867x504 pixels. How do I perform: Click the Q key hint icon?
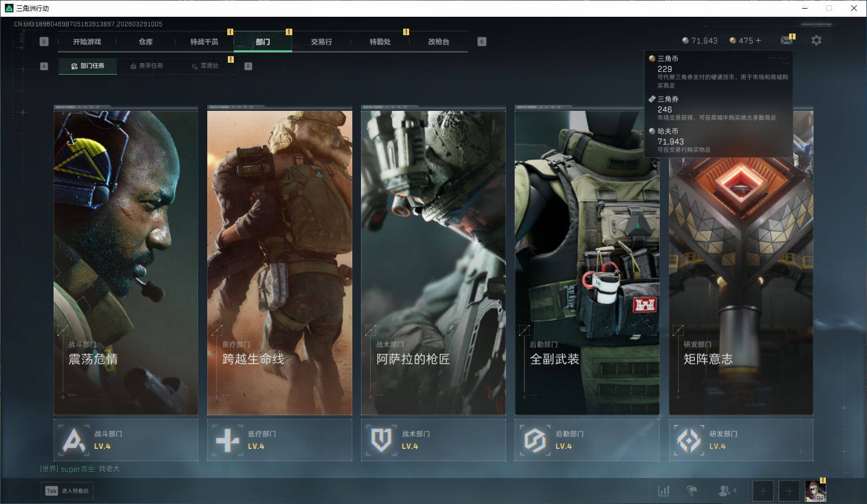[x=44, y=42]
